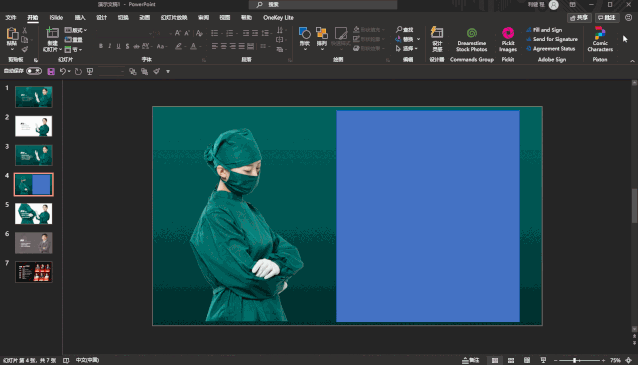
Task: Click the Cut scissors icon
Action: 25,31
